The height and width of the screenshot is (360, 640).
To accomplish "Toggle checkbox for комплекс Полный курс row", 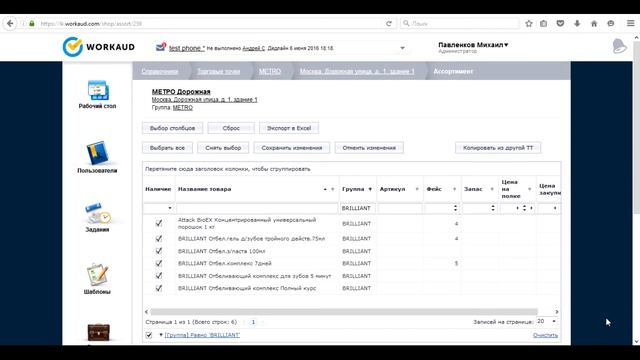I will [x=159, y=288].
